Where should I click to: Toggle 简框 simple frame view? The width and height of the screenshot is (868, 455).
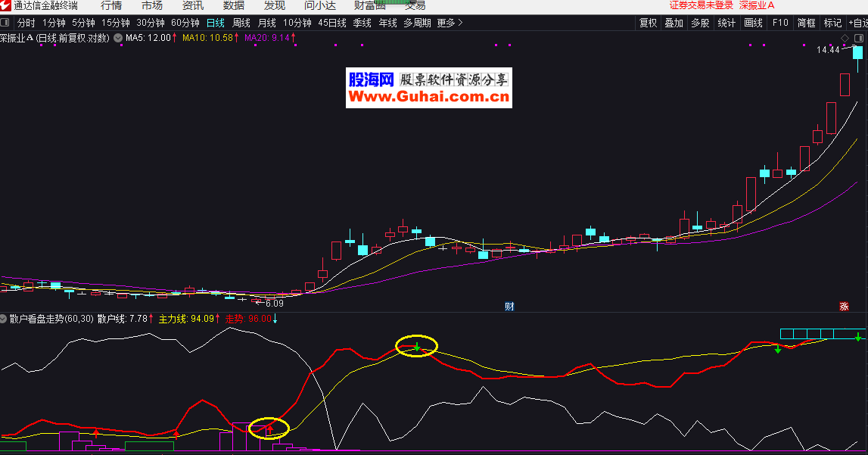pyautogui.click(x=806, y=23)
